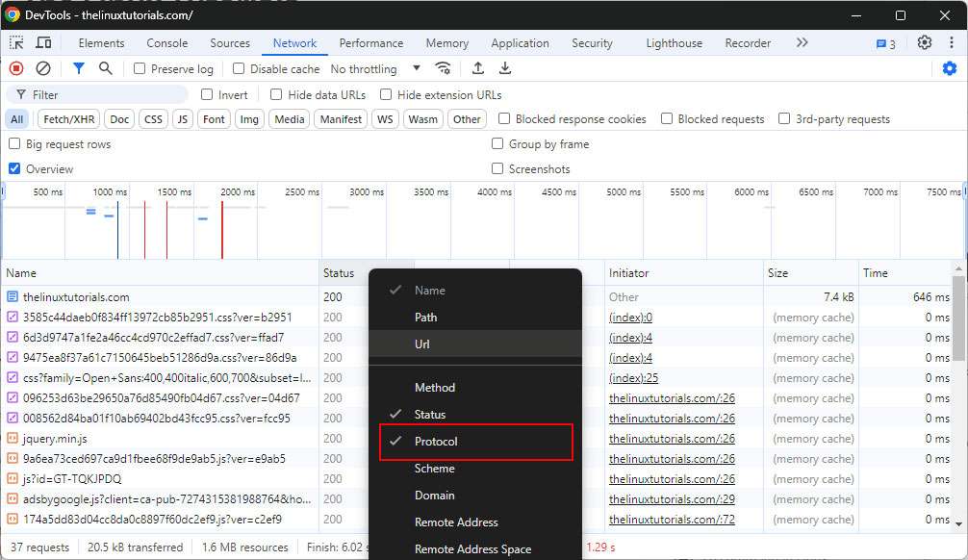The height and width of the screenshot is (560, 968).
Task: Filter requests by CSS type
Action: click(153, 119)
